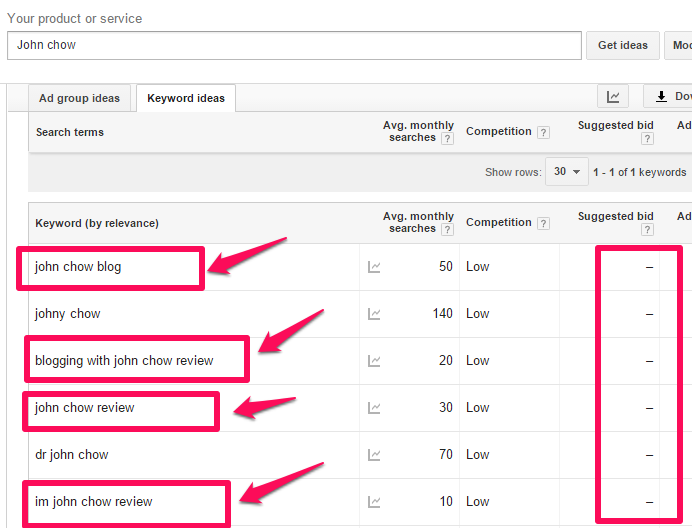Click Low competition for dr john chow row

tap(478, 455)
